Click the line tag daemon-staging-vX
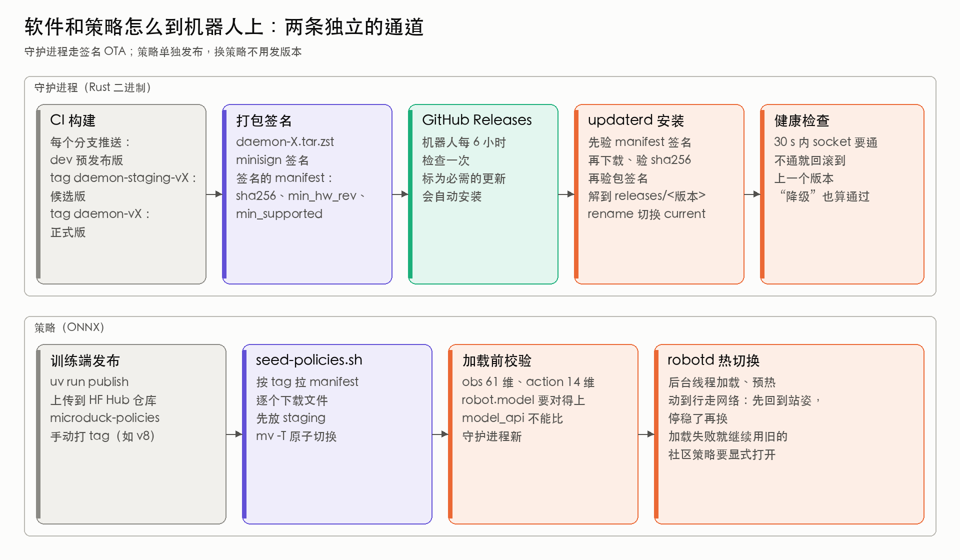Screen dimensions: 960x560 [x=119, y=178]
